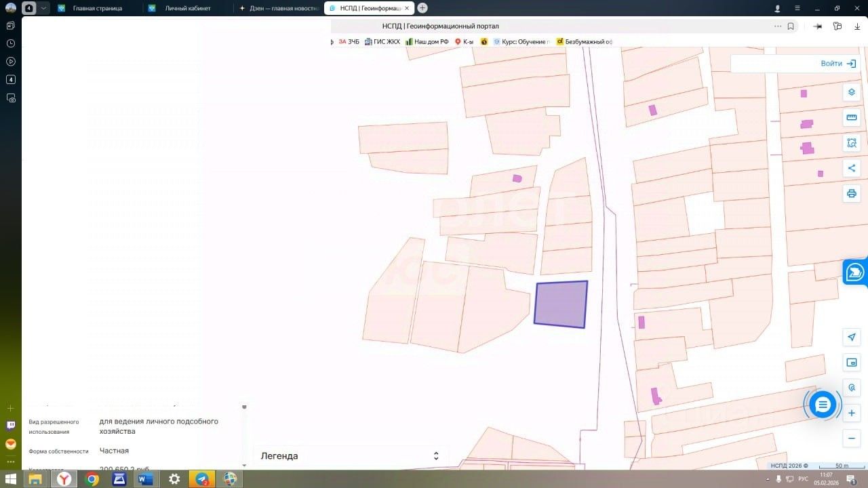This screenshot has width=868, height=488.
Task: Open the browser downloads icon
Action: 857,26
